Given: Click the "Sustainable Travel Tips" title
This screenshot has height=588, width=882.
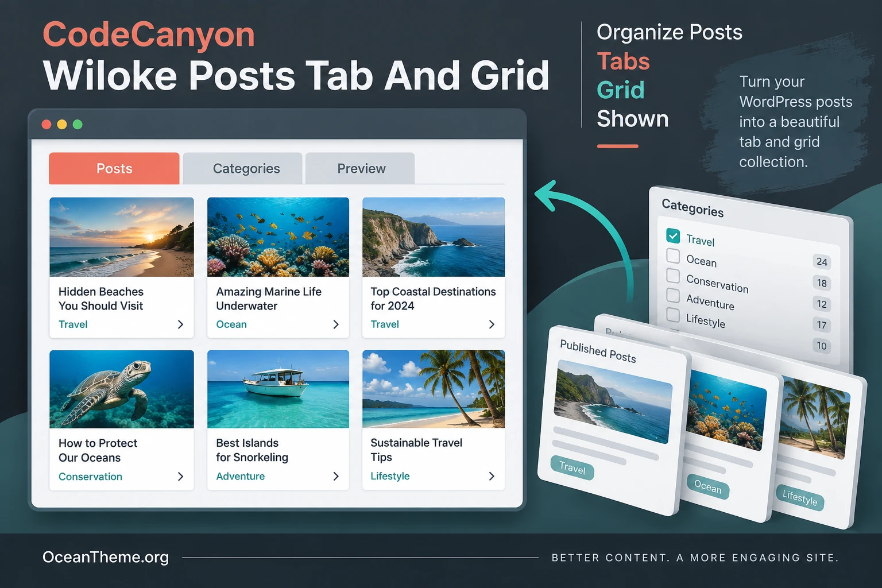Looking at the screenshot, I should click(x=416, y=450).
